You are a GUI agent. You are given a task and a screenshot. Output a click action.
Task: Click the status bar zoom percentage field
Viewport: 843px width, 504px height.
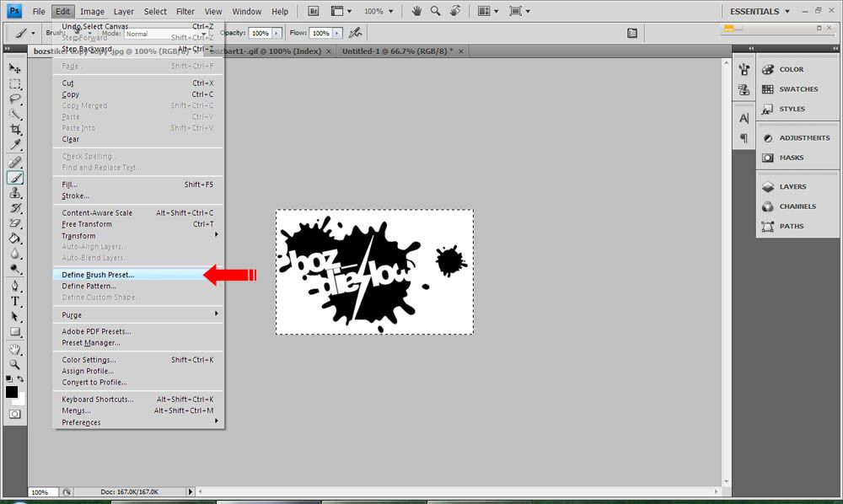click(42, 491)
